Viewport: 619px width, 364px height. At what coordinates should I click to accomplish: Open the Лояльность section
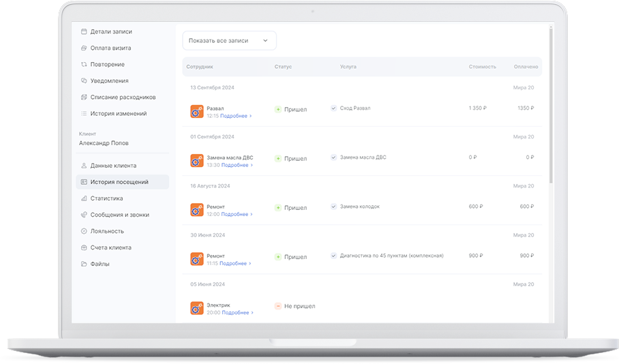click(123, 231)
